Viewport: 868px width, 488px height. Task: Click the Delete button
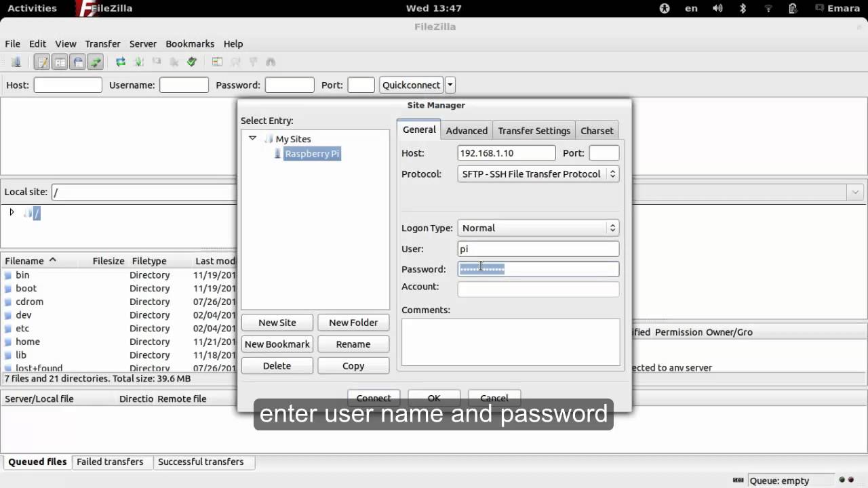tap(277, 366)
